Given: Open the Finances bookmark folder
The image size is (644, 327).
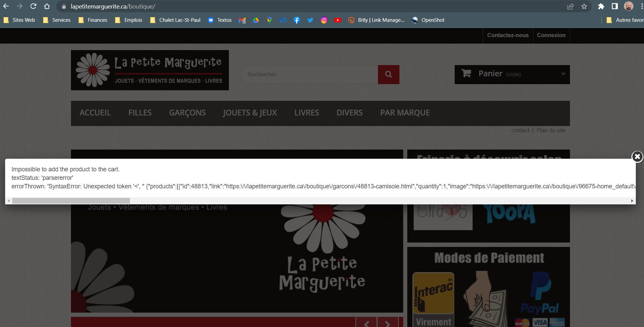Looking at the screenshot, I should tap(93, 20).
